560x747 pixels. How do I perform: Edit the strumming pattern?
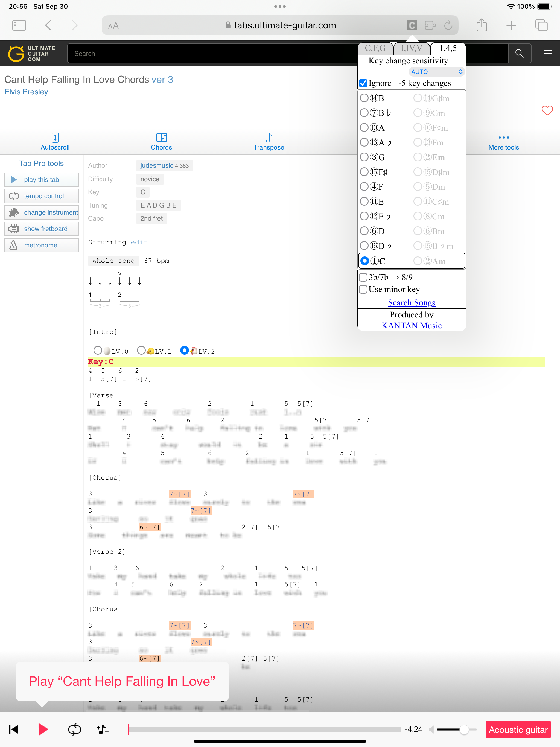click(x=139, y=242)
